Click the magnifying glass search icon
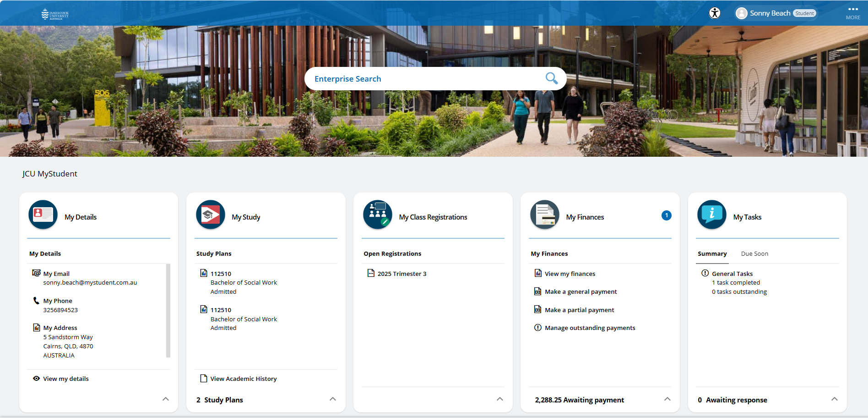868x418 pixels. (x=552, y=78)
